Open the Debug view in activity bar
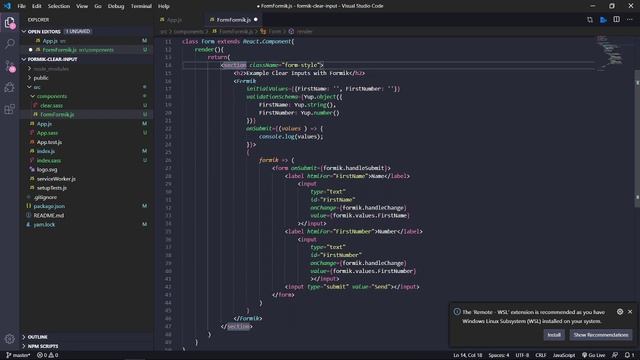640x360 pixels. coord(9,87)
